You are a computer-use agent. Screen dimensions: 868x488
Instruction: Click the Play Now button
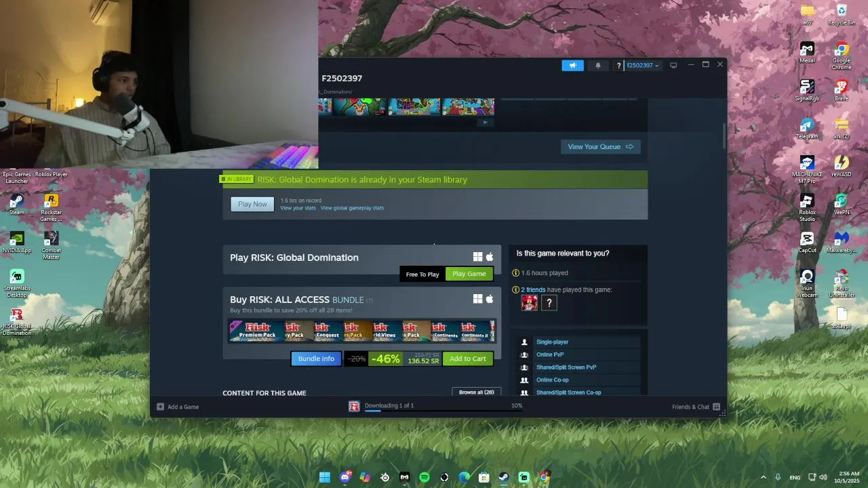point(252,204)
